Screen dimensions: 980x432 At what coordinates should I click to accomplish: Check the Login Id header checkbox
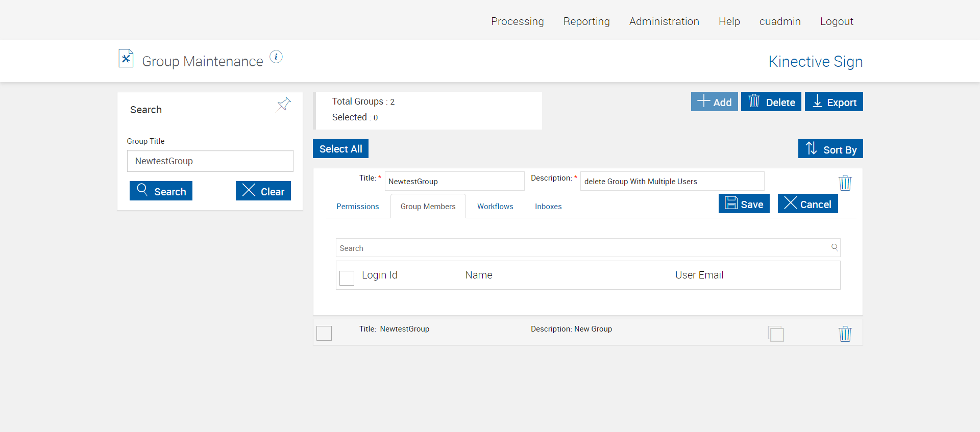click(x=347, y=278)
